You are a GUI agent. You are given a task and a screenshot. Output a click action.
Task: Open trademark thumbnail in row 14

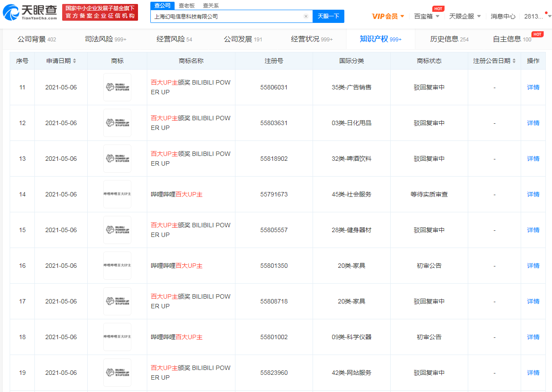(x=117, y=194)
